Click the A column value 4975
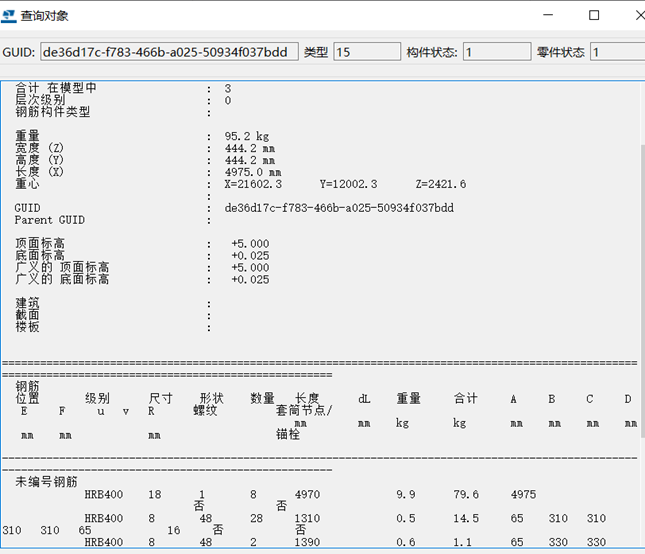The image size is (645, 554). pyautogui.click(x=523, y=494)
